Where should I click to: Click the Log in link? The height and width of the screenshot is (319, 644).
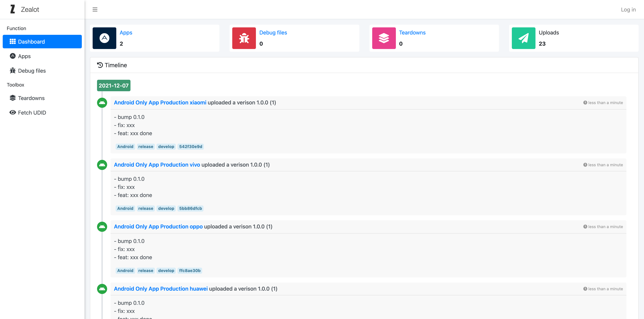tap(628, 9)
